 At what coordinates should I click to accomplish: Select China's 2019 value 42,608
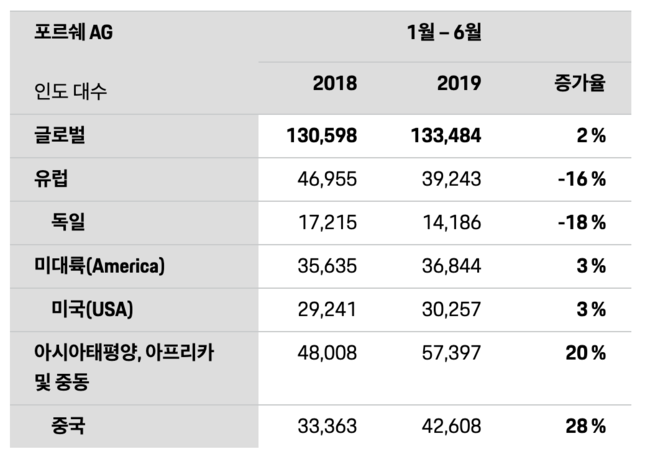click(x=450, y=426)
